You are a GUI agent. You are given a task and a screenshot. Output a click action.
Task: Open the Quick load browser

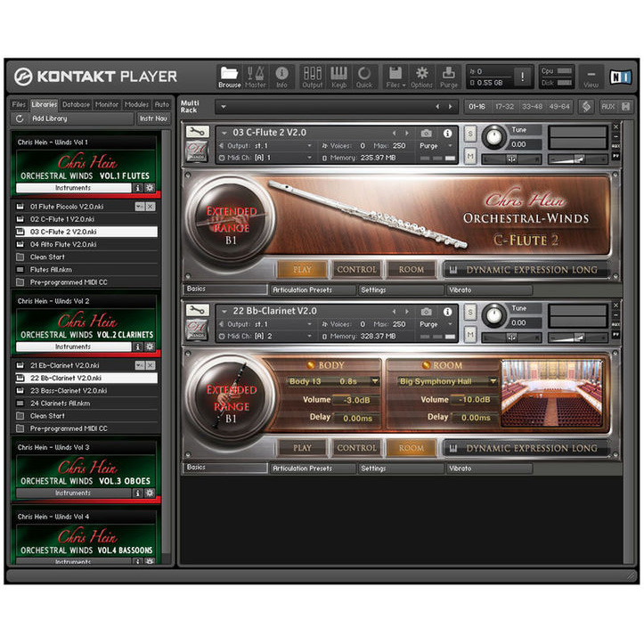[364, 77]
